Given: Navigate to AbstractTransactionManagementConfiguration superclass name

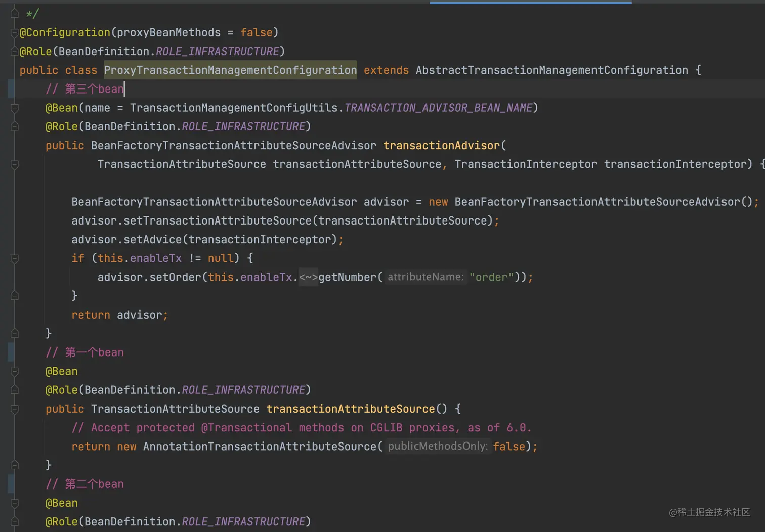Looking at the screenshot, I should point(551,70).
